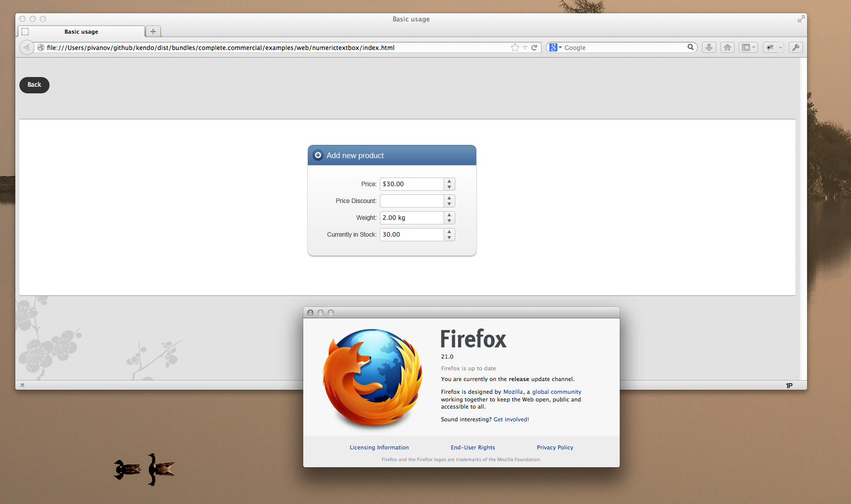Click the Currently in Stock label
This screenshot has height=504, width=851.
pos(352,235)
